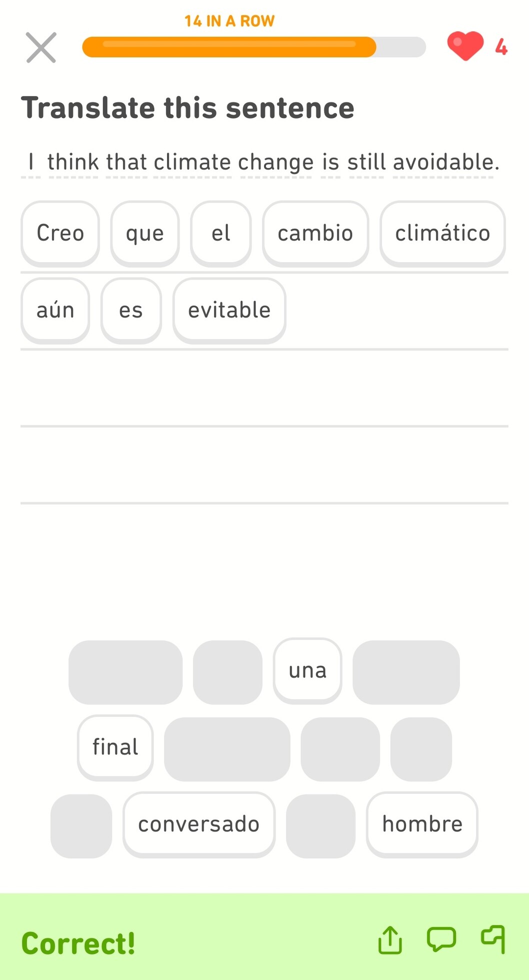Select the 'conversado' word bank tile
Viewport: 529px width, 980px height.
[198, 824]
